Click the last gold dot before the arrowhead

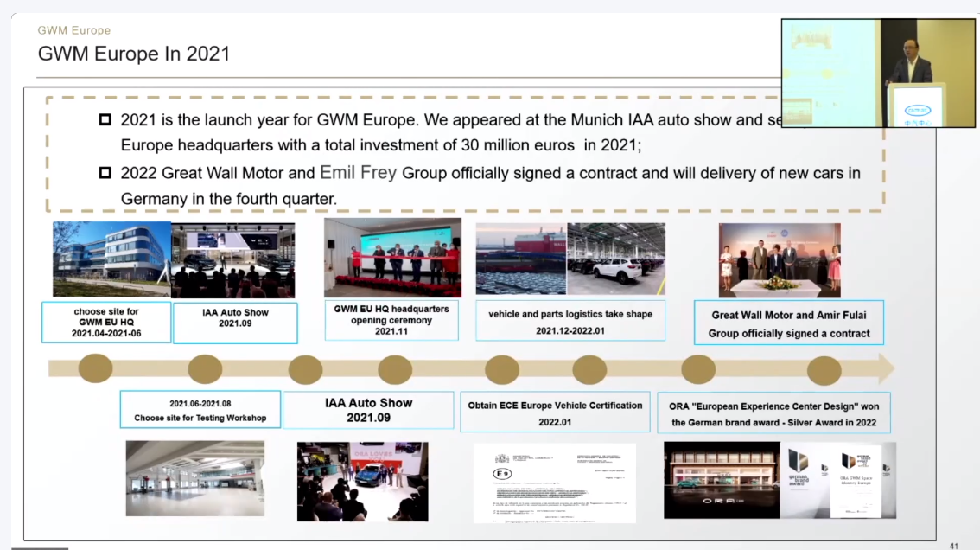click(x=824, y=370)
